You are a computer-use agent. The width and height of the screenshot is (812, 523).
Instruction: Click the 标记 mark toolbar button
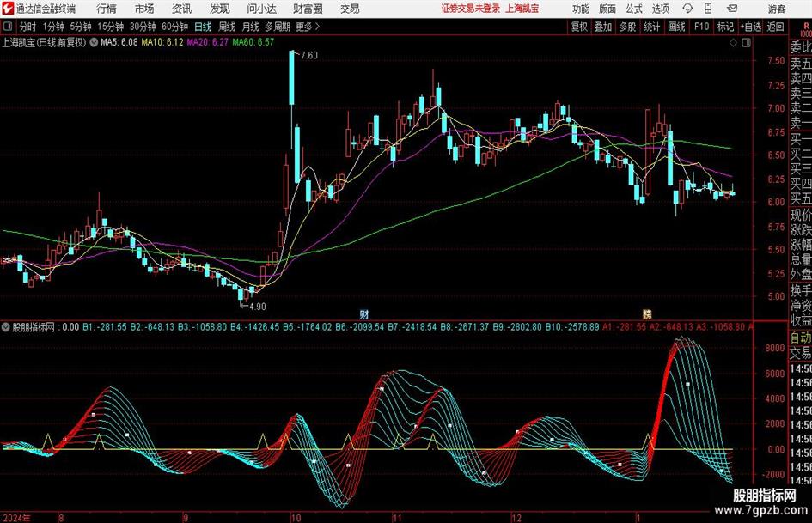pos(725,27)
